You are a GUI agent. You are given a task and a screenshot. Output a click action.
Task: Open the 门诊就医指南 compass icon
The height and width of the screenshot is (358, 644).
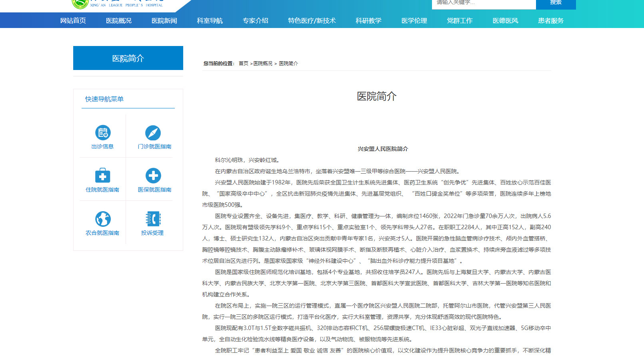[x=153, y=133]
